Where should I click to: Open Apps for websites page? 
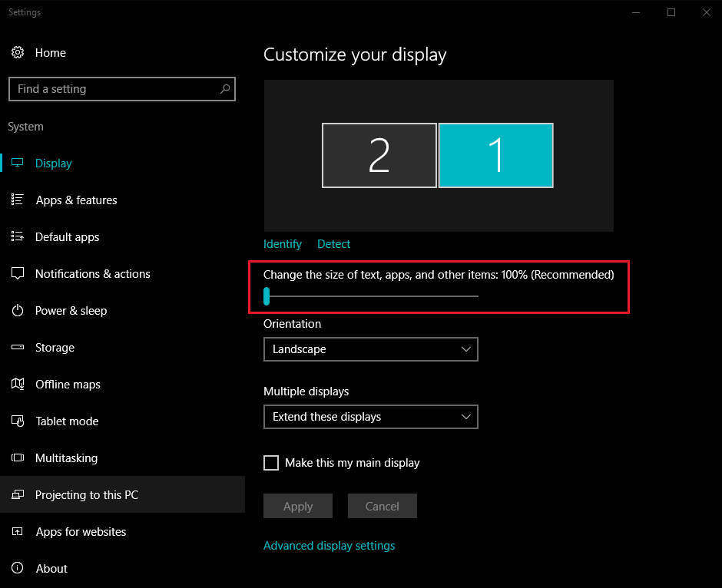coord(122,531)
